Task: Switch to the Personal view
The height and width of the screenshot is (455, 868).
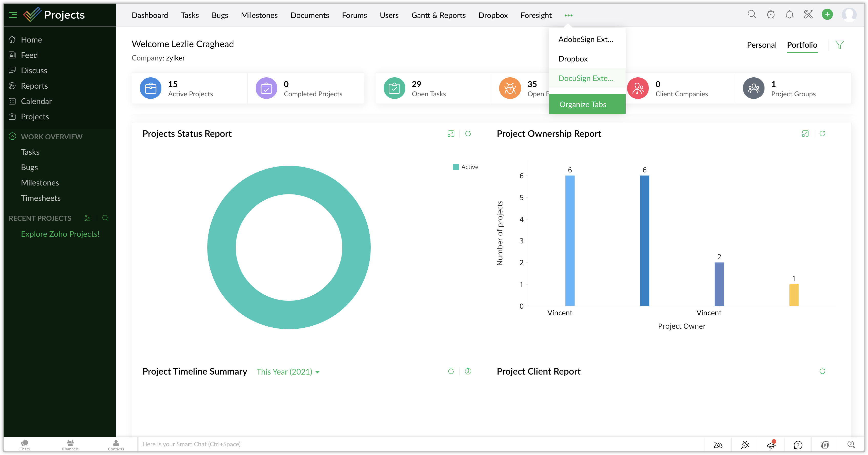Action: (761, 45)
